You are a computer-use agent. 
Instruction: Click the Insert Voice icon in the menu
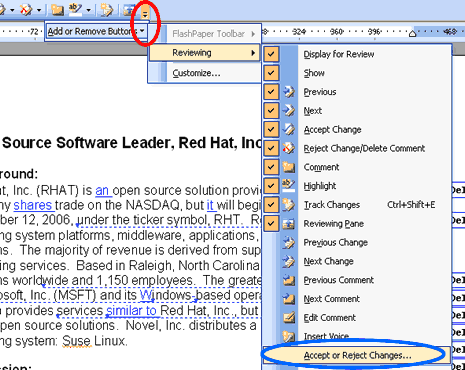288,336
